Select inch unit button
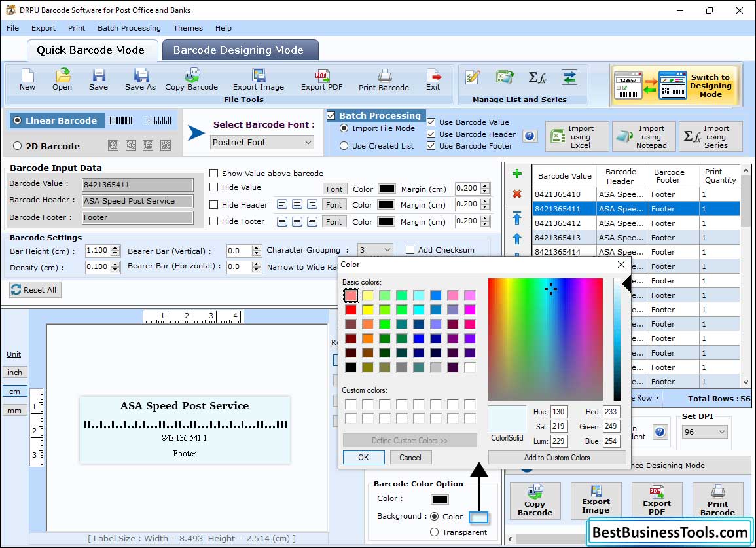Viewport: 756px width, 548px height. point(14,373)
